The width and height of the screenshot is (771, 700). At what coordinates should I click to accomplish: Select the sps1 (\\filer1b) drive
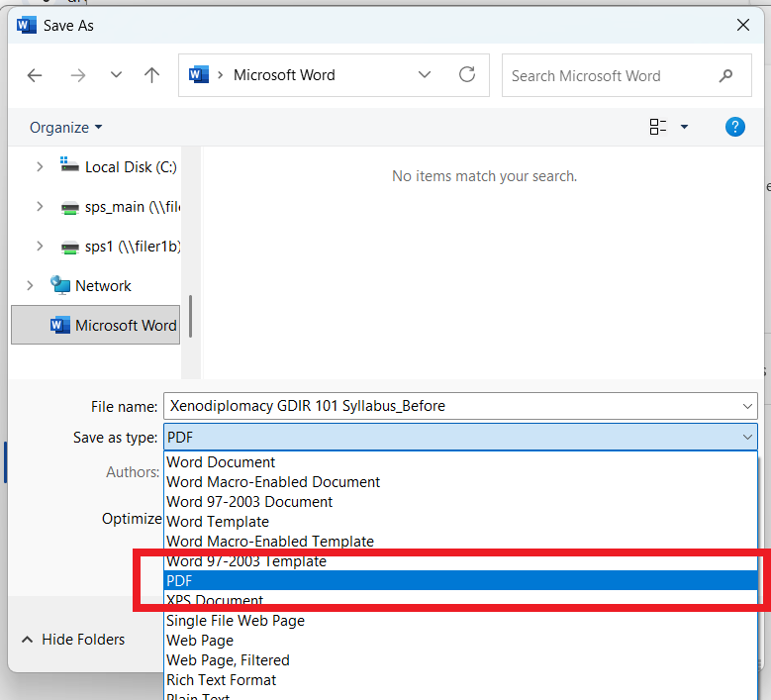[133, 247]
